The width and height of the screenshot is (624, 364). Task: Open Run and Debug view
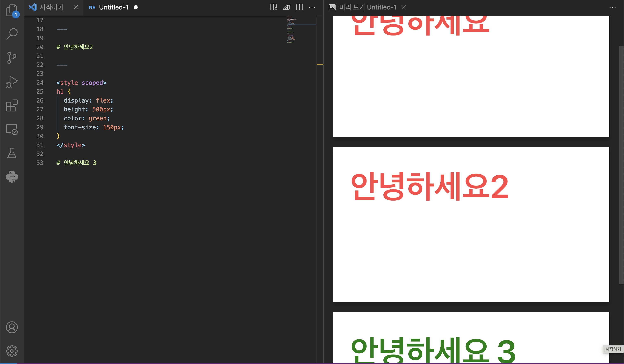(12, 82)
